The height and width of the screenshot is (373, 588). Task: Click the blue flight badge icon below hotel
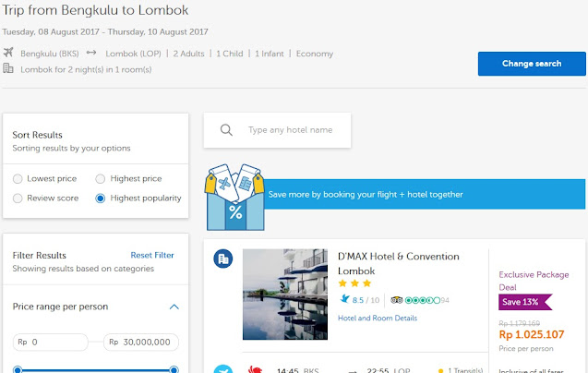pos(223,369)
